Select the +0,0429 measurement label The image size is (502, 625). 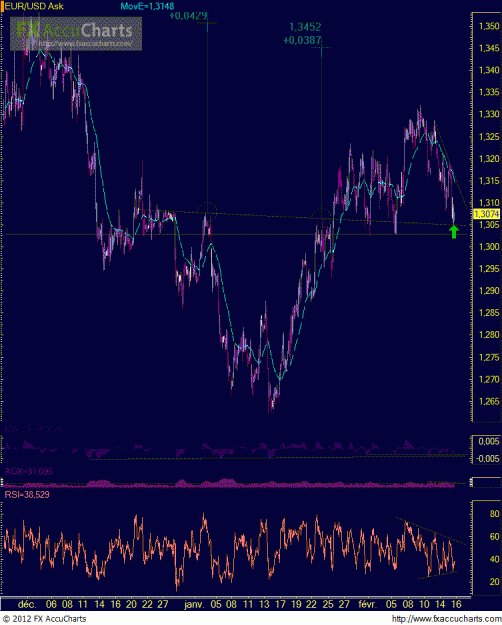tap(189, 16)
